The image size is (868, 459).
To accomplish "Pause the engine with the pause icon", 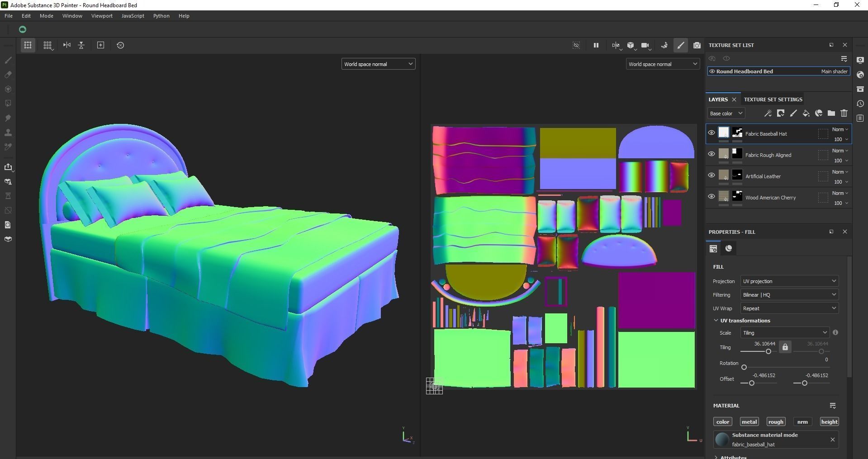I will pos(596,45).
